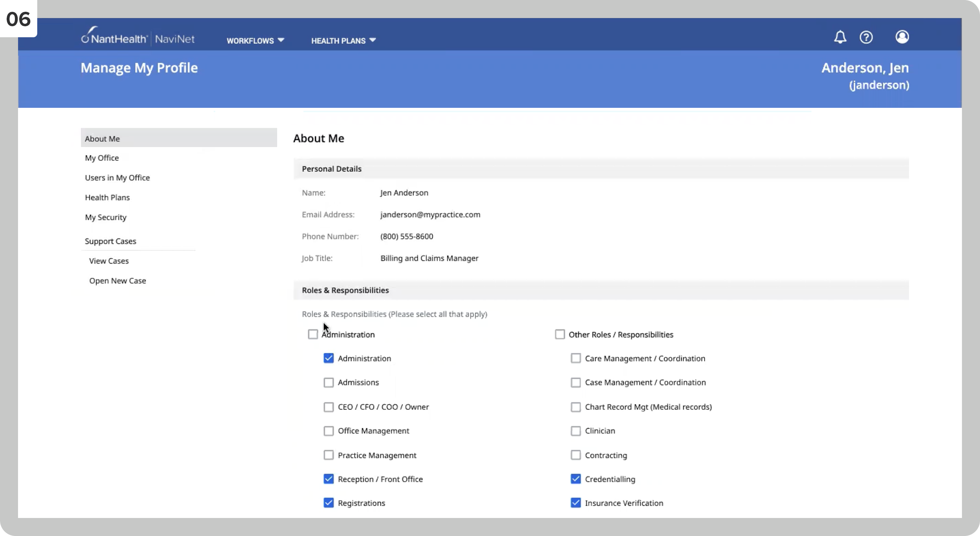Enable the Office Management checkbox
This screenshot has width=980, height=536.
click(328, 431)
